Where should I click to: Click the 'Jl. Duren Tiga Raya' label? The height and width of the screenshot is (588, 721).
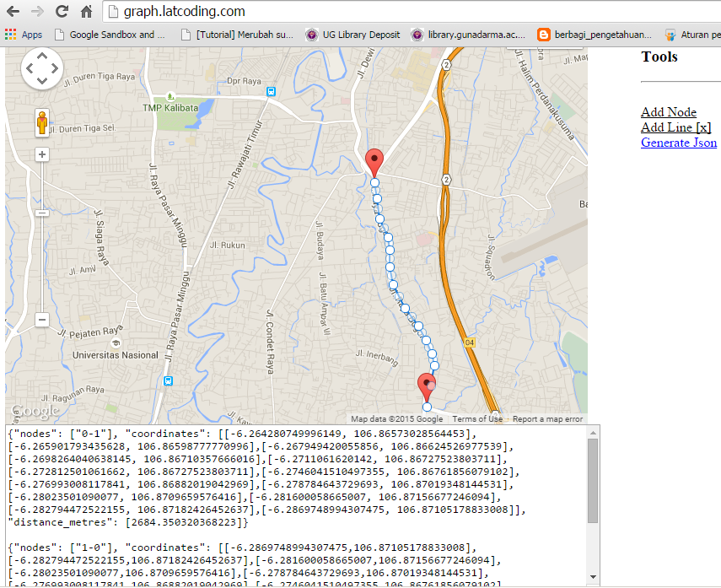pyautogui.click(x=100, y=79)
